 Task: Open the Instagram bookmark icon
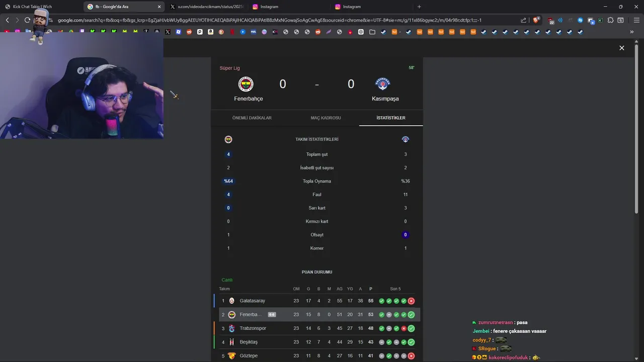[x=18, y=32]
